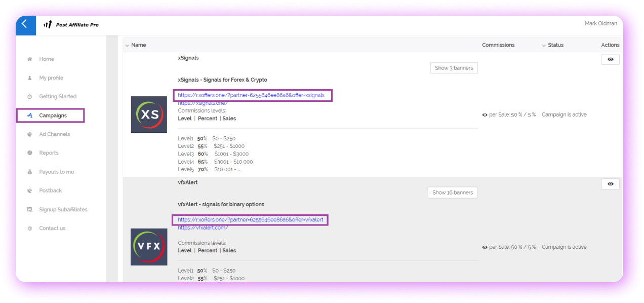The image size is (644, 303).
Task: Open Contact us page
Action: pos(52,228)
